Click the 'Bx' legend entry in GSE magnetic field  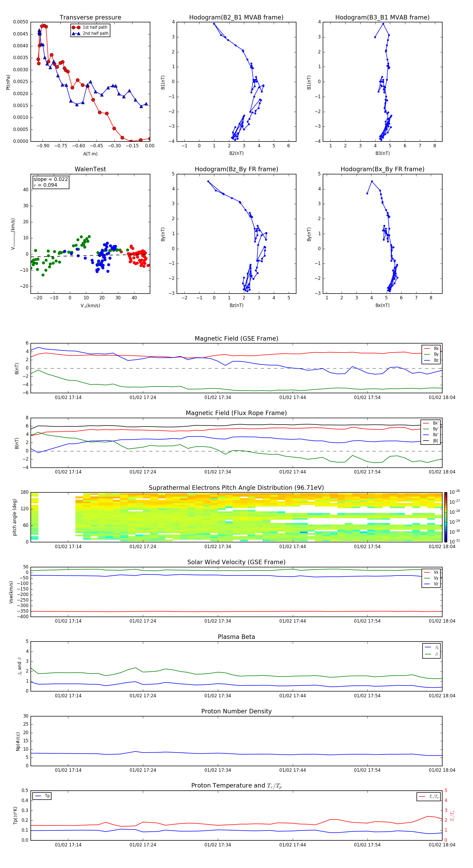[x=431, y=349]
